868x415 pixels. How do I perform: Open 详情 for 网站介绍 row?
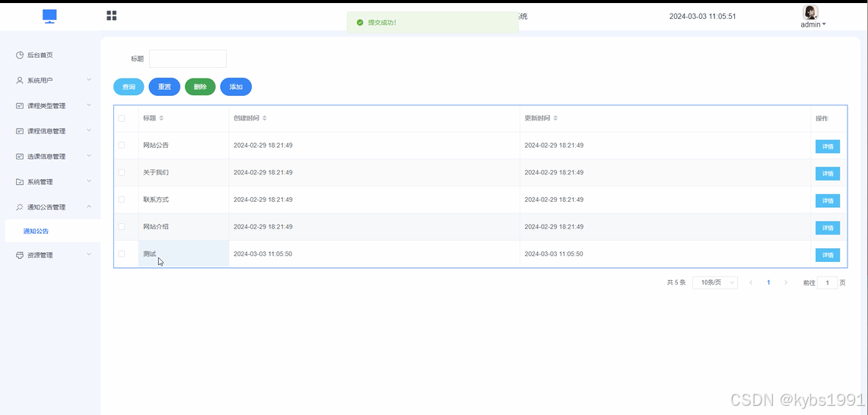click(x=828, y=228)
